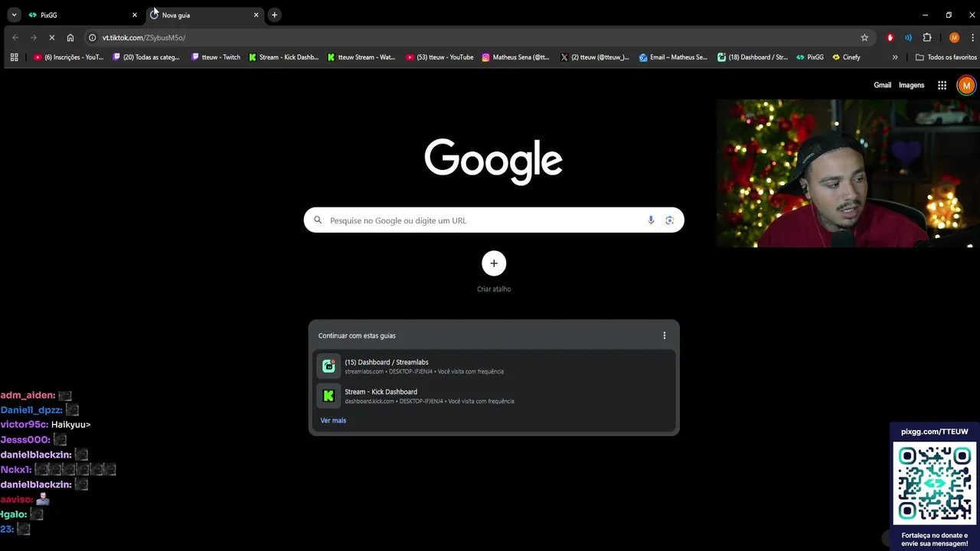Open tteuw - Twitch bookmark
This screenshot has width=980, height=551.
pos(216,57)
